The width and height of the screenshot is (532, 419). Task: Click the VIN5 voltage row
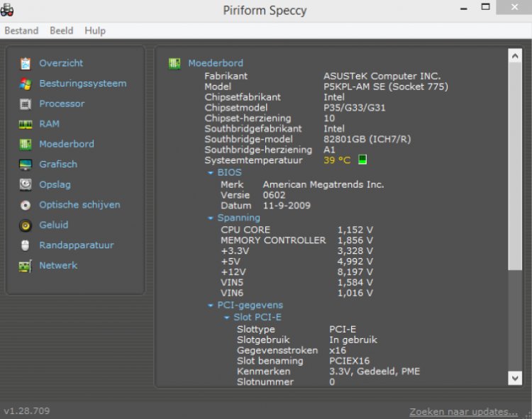tap(297, 282)
